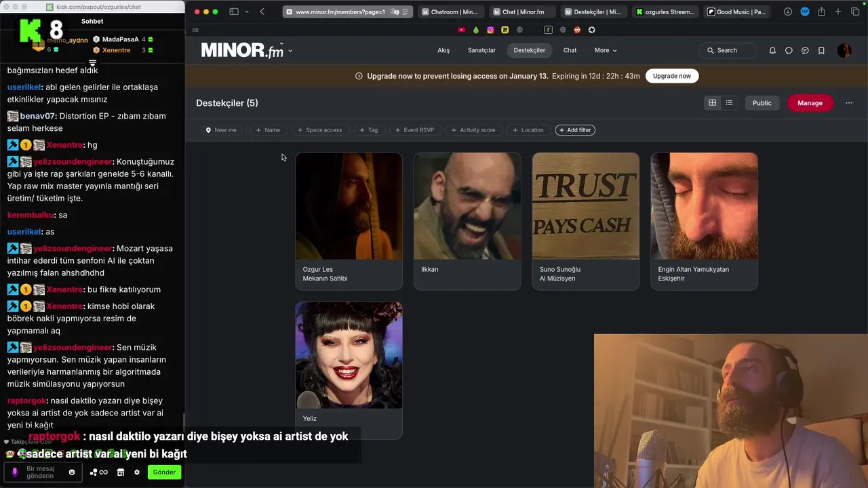Switch to grid view of Destekçiler
The width and height of the screenshot is (868, 488).
[713, 103]
